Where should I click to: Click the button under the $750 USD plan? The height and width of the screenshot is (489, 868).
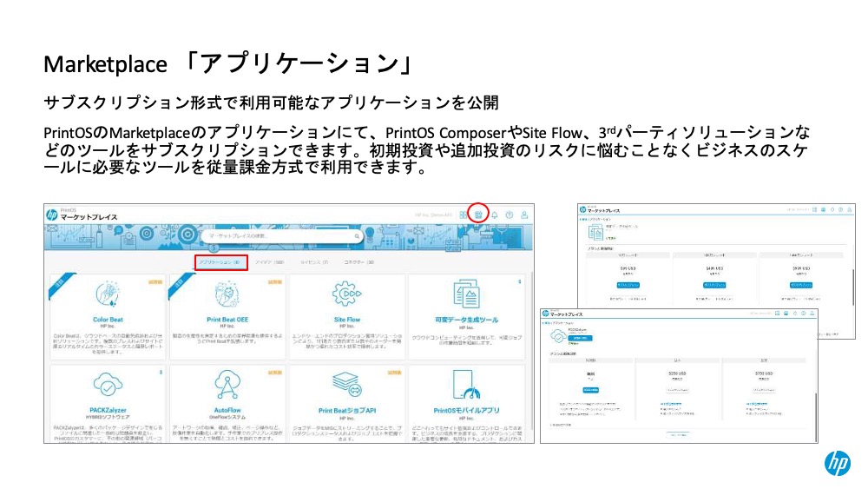(763, 390)
